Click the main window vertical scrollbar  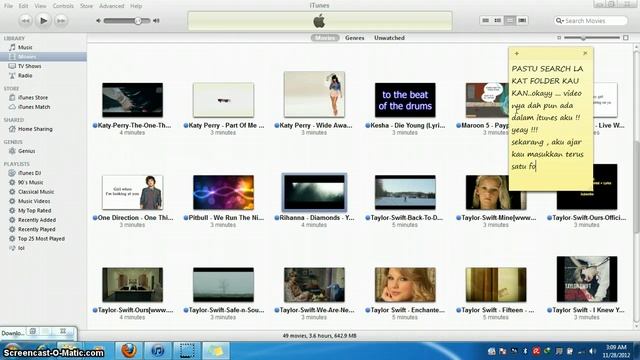click(x=636, y=188)
